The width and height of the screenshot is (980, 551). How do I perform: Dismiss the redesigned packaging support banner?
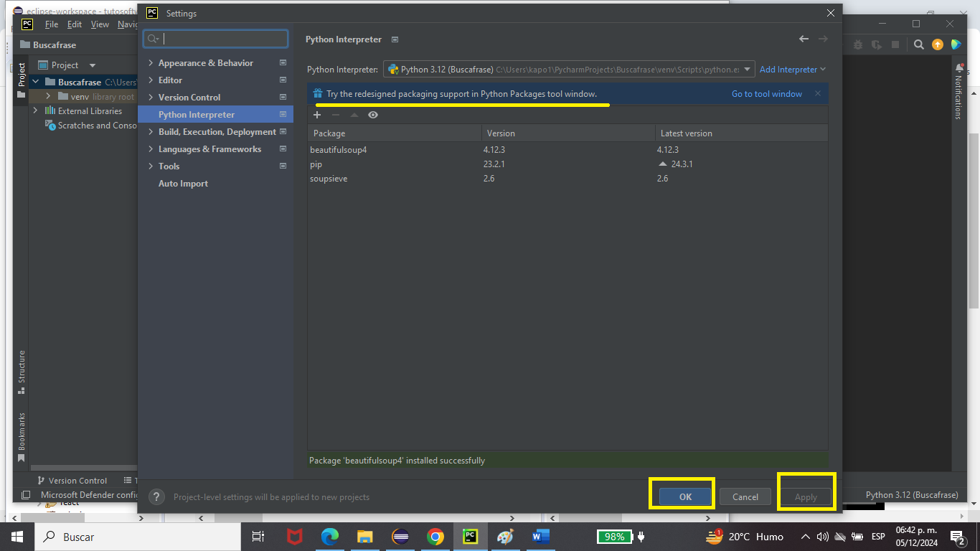coord(818,93)
